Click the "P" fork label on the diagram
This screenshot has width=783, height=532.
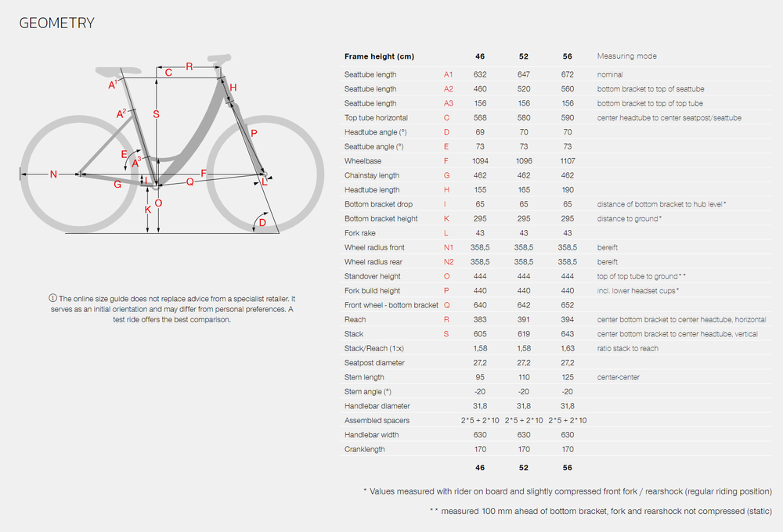tap(254, 134)
